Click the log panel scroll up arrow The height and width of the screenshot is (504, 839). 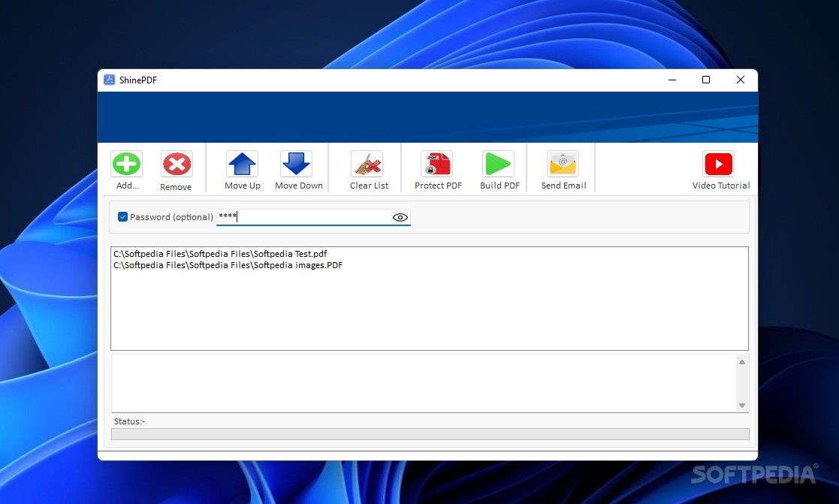(742, 362)
